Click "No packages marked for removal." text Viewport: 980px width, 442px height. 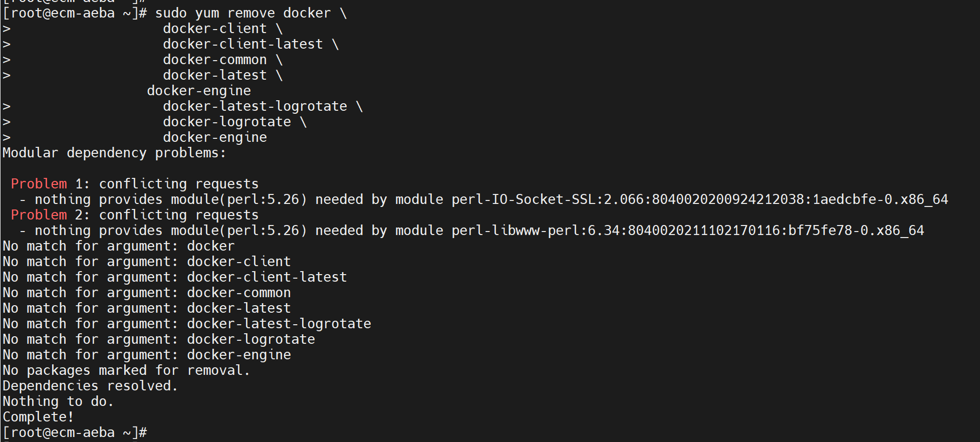point(126,370)
